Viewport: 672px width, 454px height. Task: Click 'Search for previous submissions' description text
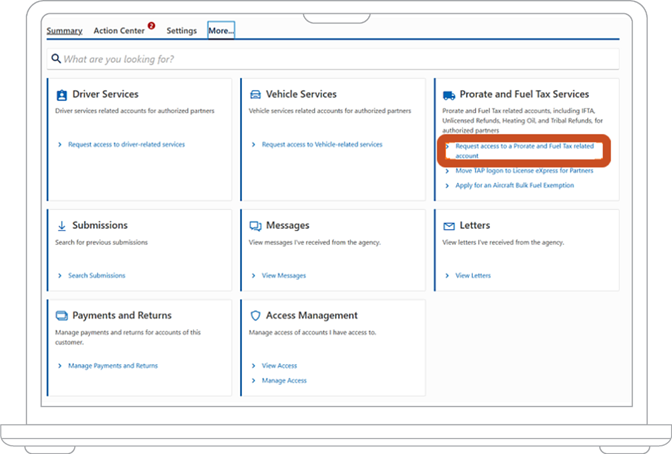[101, 242]
